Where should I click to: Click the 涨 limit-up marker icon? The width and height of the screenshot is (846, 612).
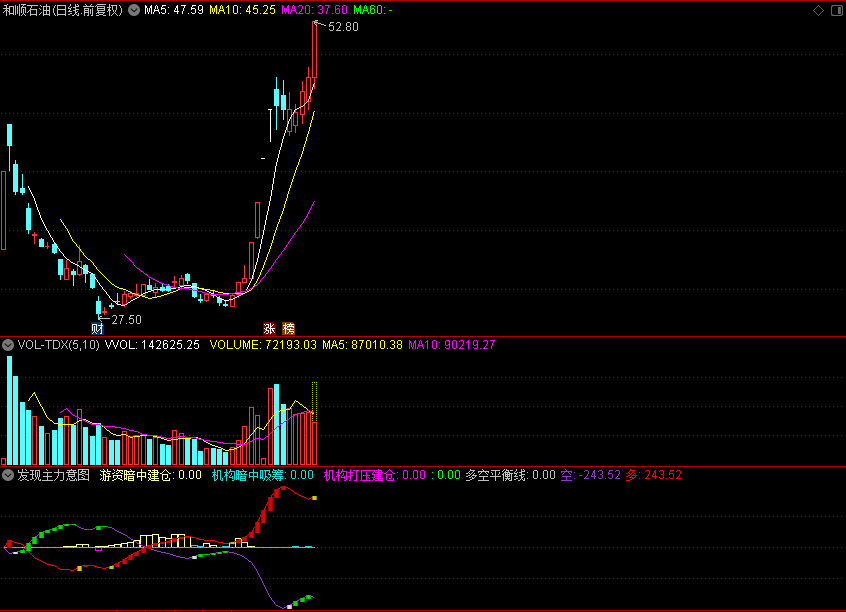(269, 329)
